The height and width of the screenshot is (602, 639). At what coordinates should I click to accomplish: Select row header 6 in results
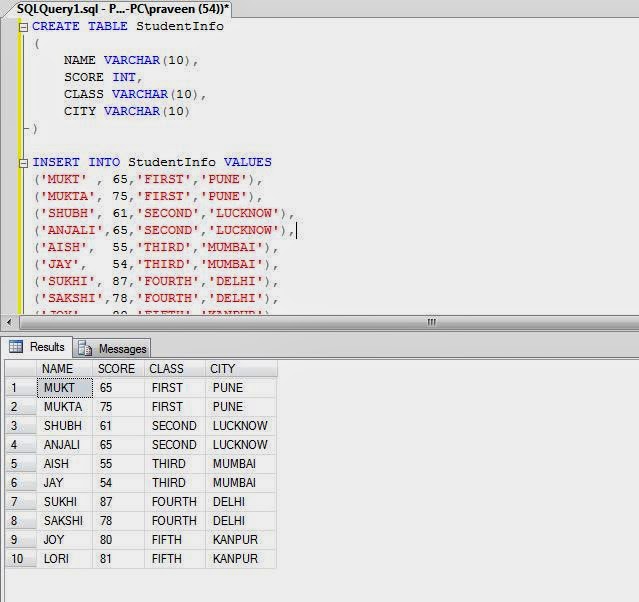pos(21,483)
